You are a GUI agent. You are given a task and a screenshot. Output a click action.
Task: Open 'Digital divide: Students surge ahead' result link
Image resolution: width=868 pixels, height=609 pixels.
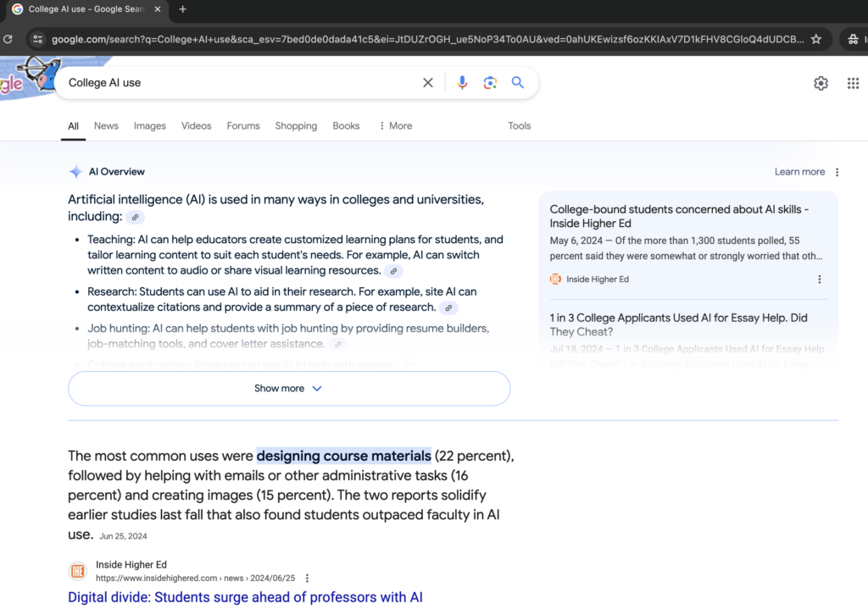pyautogui.click(x=245, y=597)
